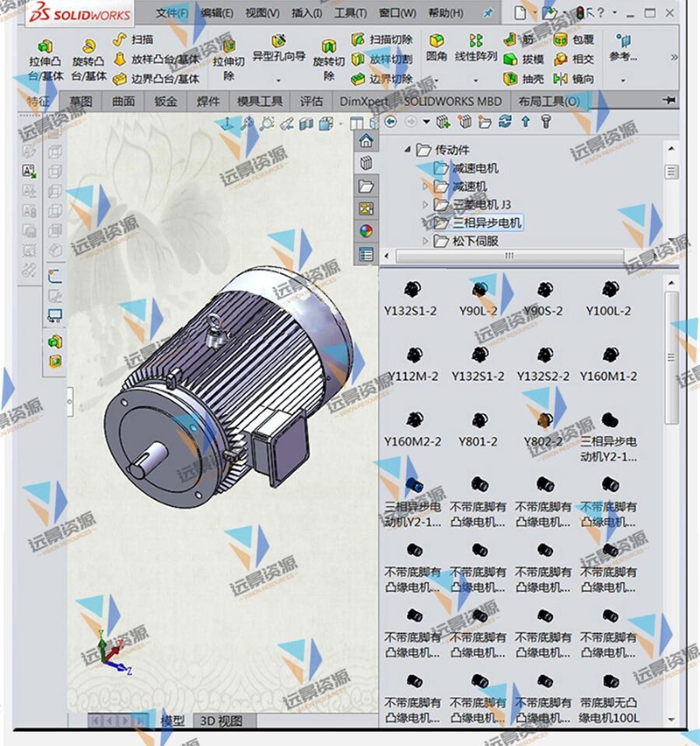Viewport: 700px width, 746px height.
Task: Open the Design Library history dropdown arrow
Action: tap(427, 122)
